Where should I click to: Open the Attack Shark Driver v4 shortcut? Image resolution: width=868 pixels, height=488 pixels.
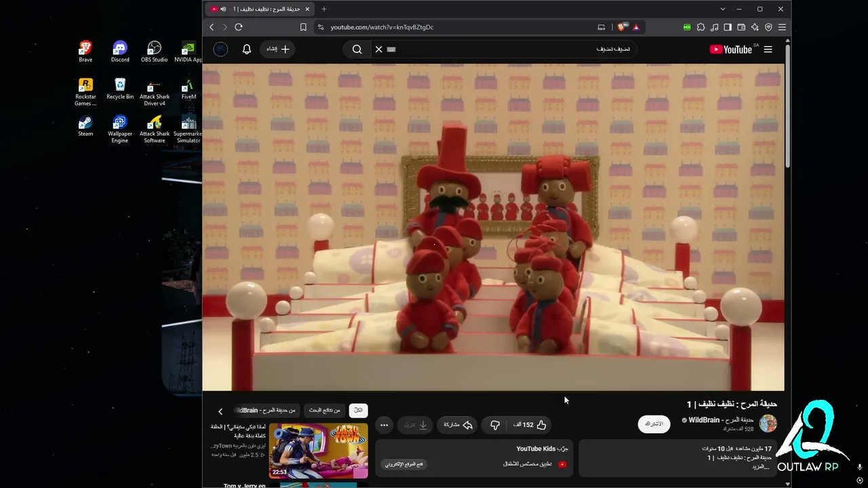(155, 92)
